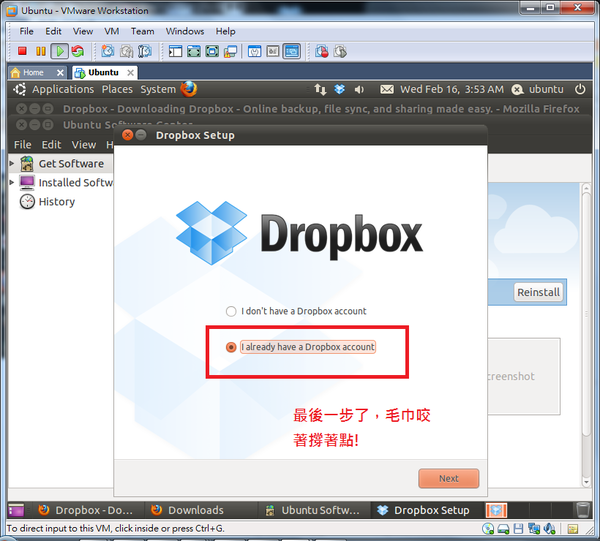Image resolution: width=600 pixels, height=541 pixels.
Task: Click the network adapter icon in VMware status bar
Action: click(x=533, y=529)
